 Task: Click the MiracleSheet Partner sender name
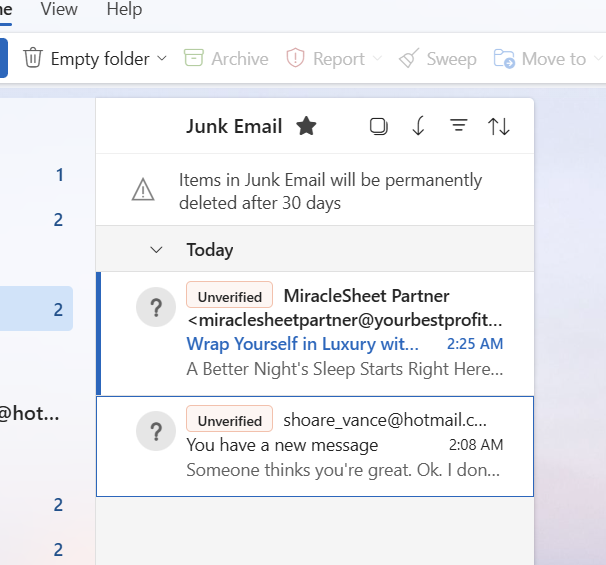[366, 296]
